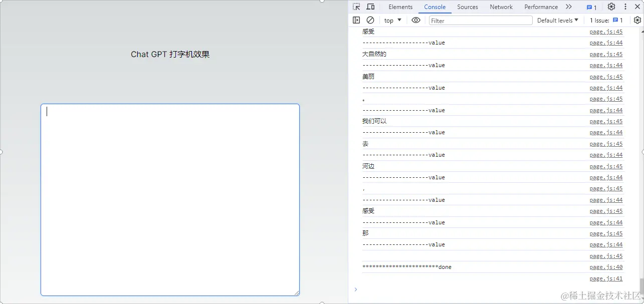Open DevTools settings gear icon
Image resolution: width=644 pixels, height=304 pixels.
[611, 7]
